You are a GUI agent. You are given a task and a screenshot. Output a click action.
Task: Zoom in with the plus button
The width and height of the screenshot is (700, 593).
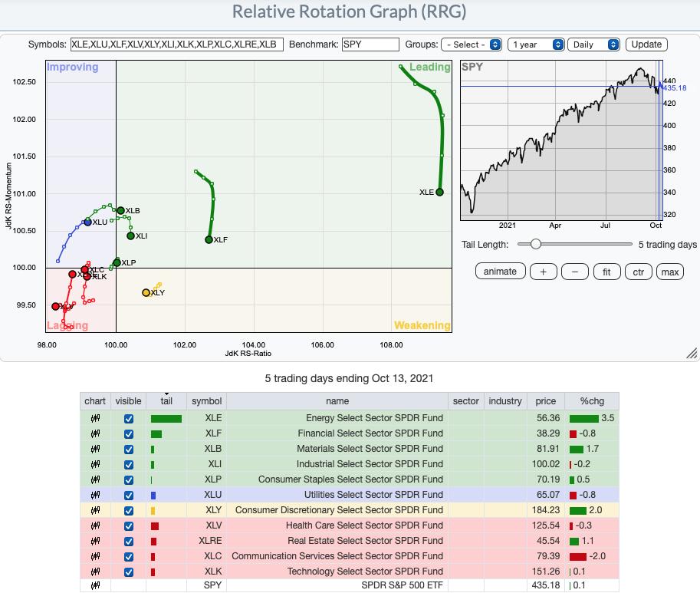tap(544, 272)
